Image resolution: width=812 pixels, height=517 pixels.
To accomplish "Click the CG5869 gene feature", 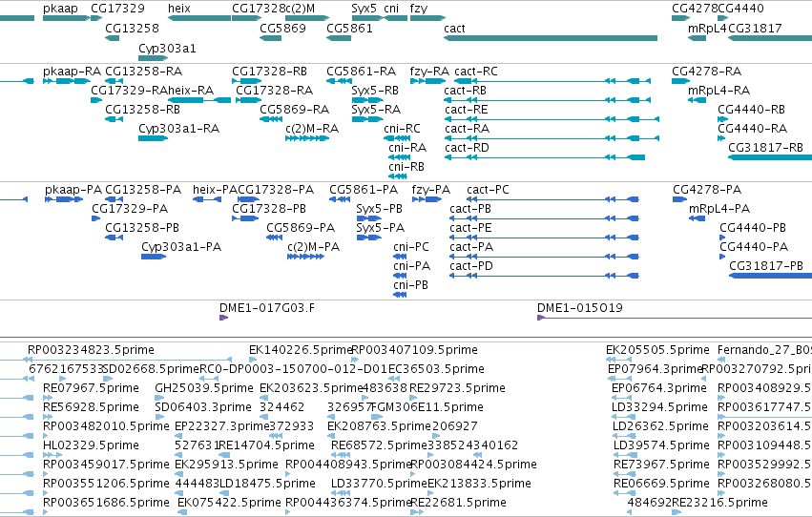I will [270, 38].
